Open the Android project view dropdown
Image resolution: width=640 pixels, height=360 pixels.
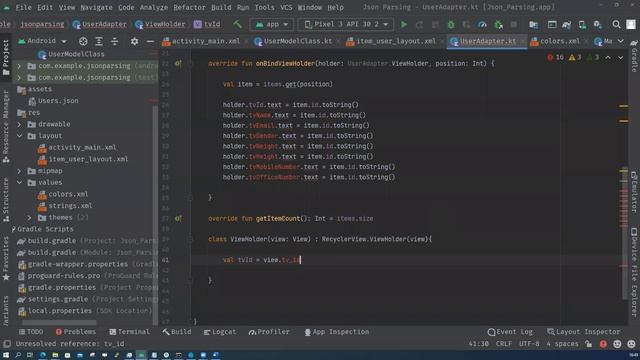(42, 41)
